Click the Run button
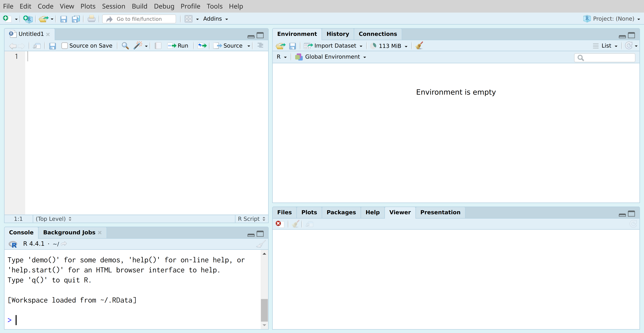644x333 pixels. (178, 46)
